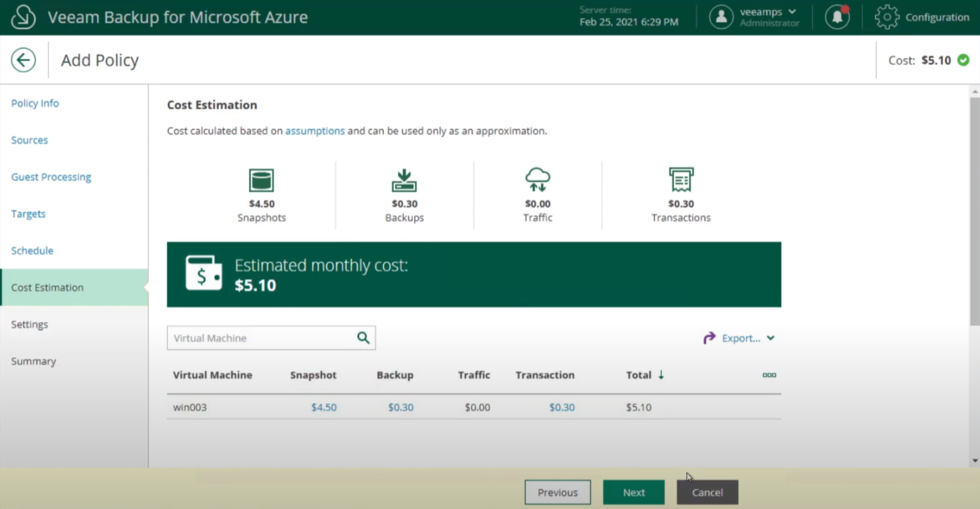Click the Administrator role label
The height and width of the screenshot is (509, 980).
770,23
